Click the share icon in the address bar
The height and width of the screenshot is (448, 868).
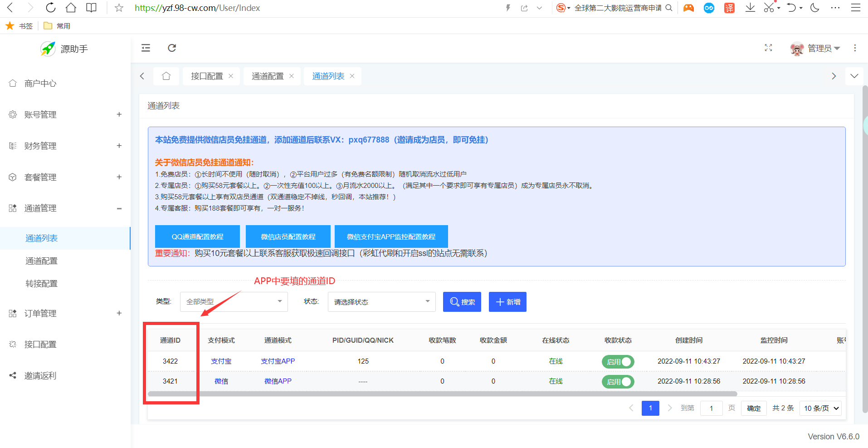pos(524,8)
